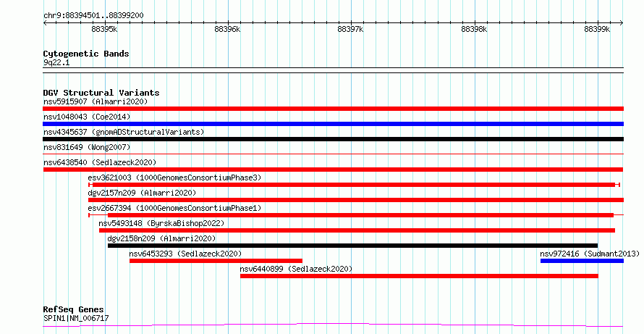The image size is (644, 334).
Task: Select the magenta SPIN1 gene line
Action: [x=333, y=325]
